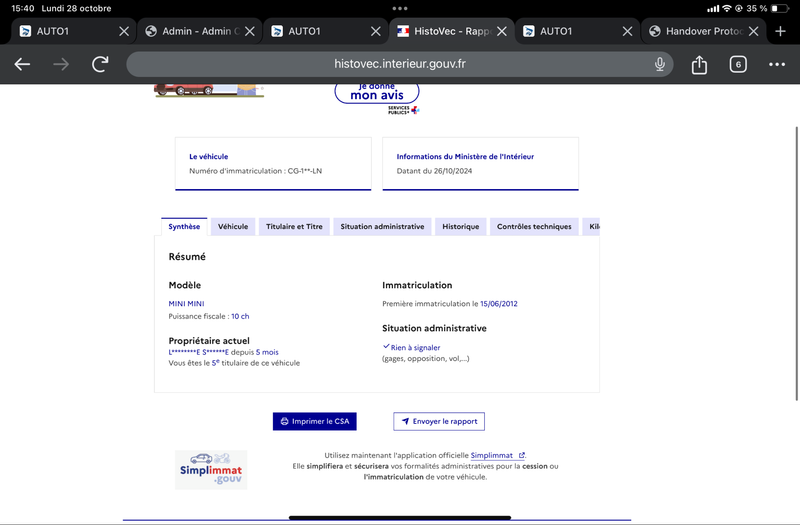This screenshot has height=525, width=800.
Task: Go back to the previous page
Action: [x=22, y=64]
